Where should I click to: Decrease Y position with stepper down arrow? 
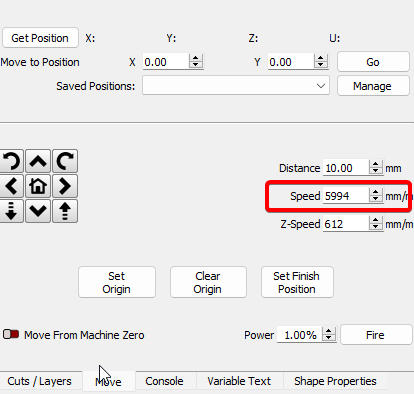[321, 65]
